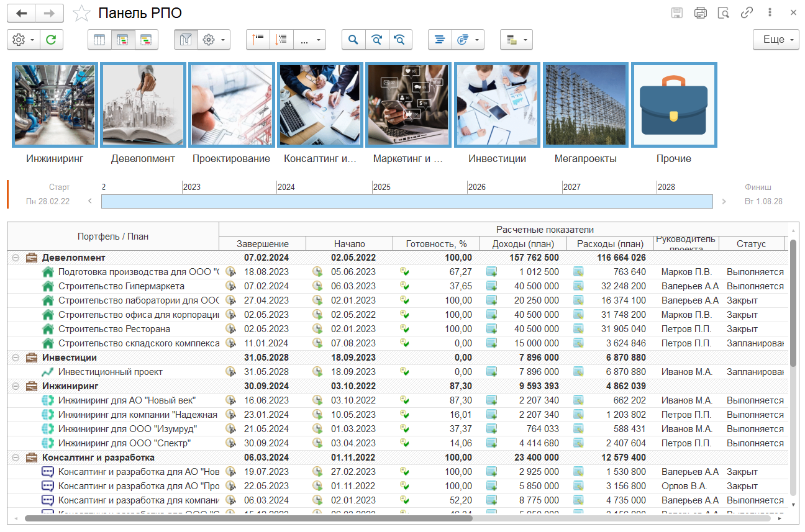Collapse the Девелопмент portfolio group
The height and width of the screenshot is (532, 805).
click(15, 258)
